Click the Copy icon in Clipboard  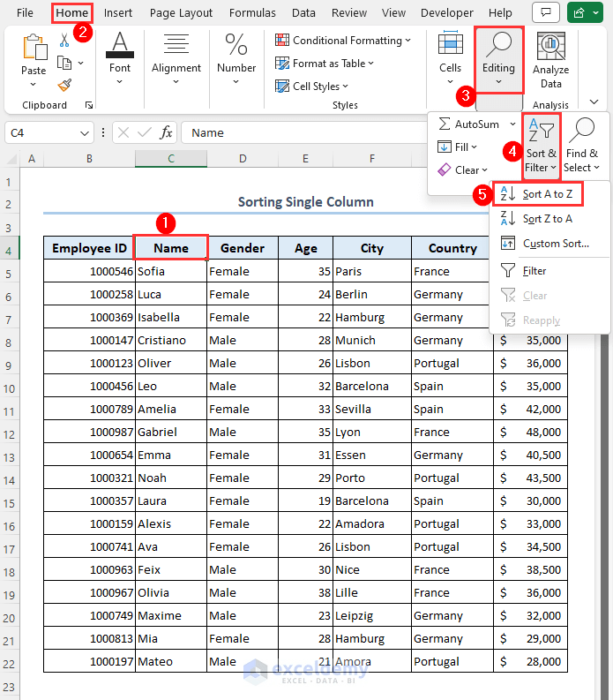pos(64,63)
